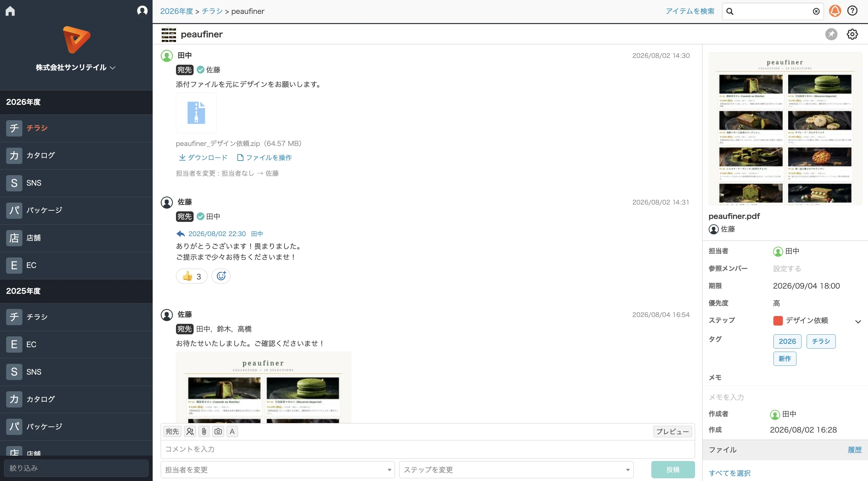Click the ファイルを操作 link
Screen dimensions: 868x481
click(x=264, y=158)
